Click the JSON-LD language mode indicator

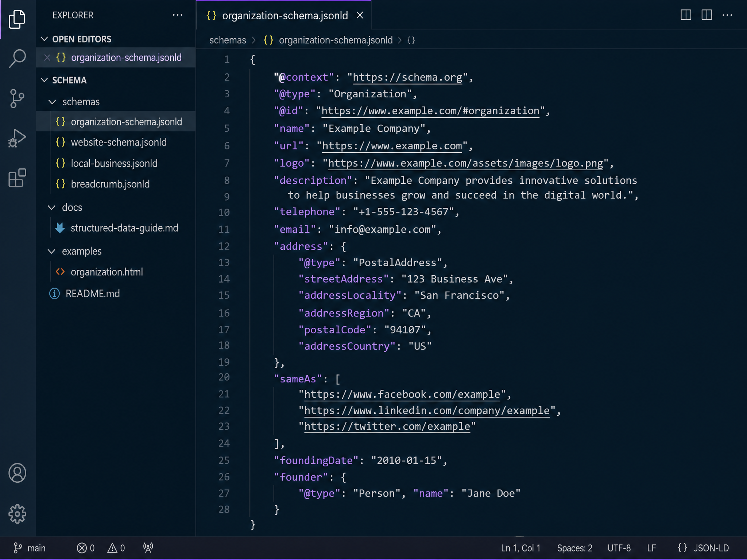(703, 548)
